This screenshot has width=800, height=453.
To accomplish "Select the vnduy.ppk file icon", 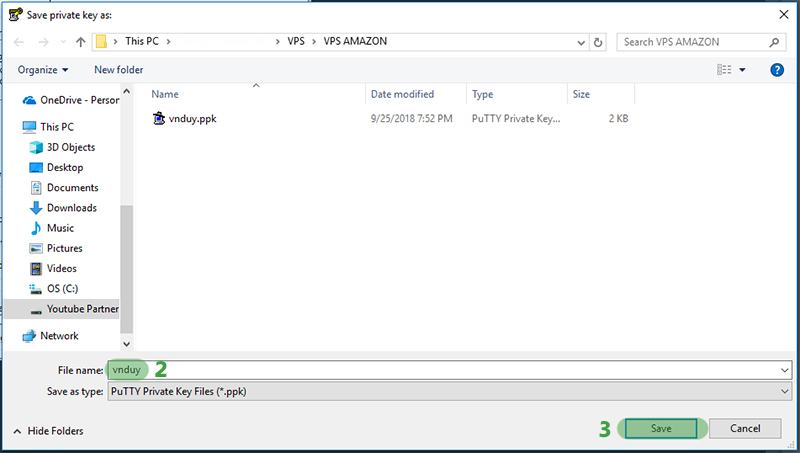I will coord(158,118).
